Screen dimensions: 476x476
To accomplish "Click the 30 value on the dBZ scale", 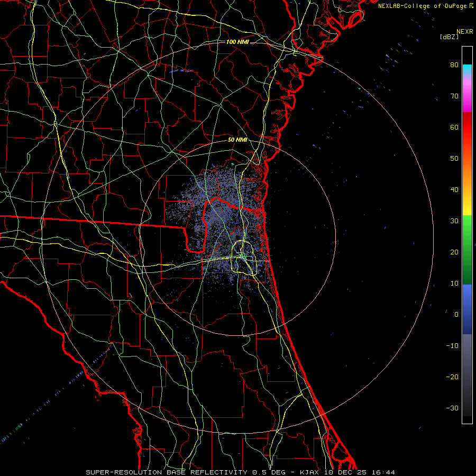I will tap(454, 221).
